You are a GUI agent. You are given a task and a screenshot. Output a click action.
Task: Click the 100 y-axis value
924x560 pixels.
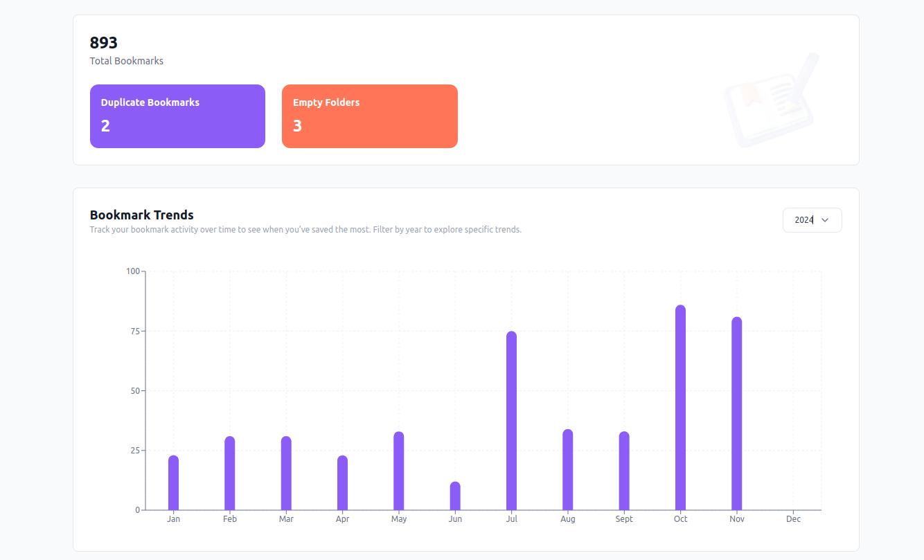tap(133, 271)
